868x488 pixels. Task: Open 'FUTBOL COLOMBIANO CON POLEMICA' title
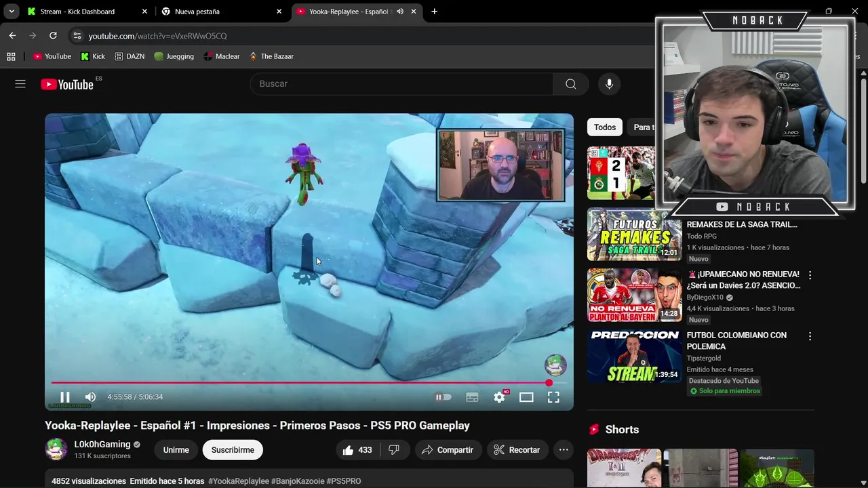[x=736, y=341]
